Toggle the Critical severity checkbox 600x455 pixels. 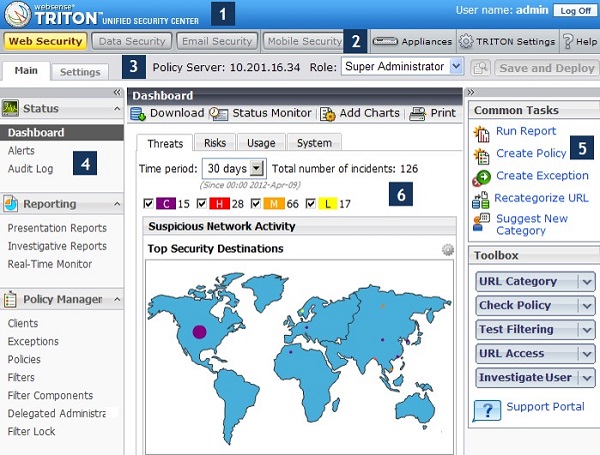tap(148, 203)
